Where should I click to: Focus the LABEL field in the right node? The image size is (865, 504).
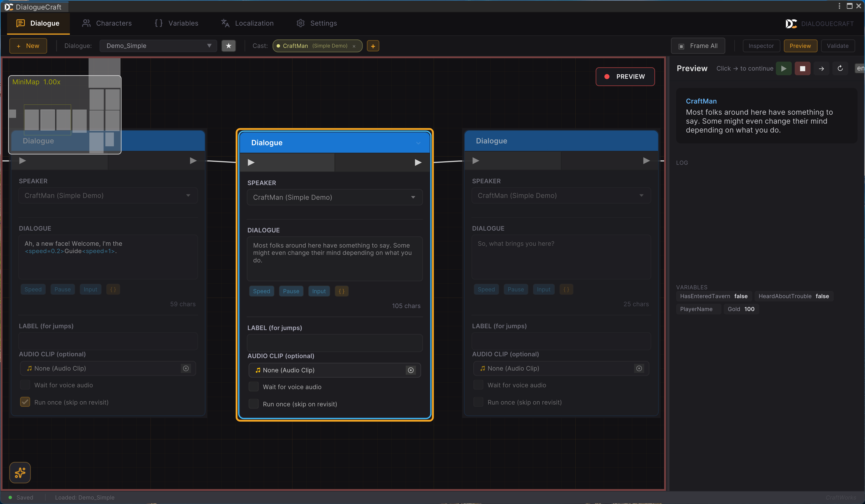tap(561, 341)
